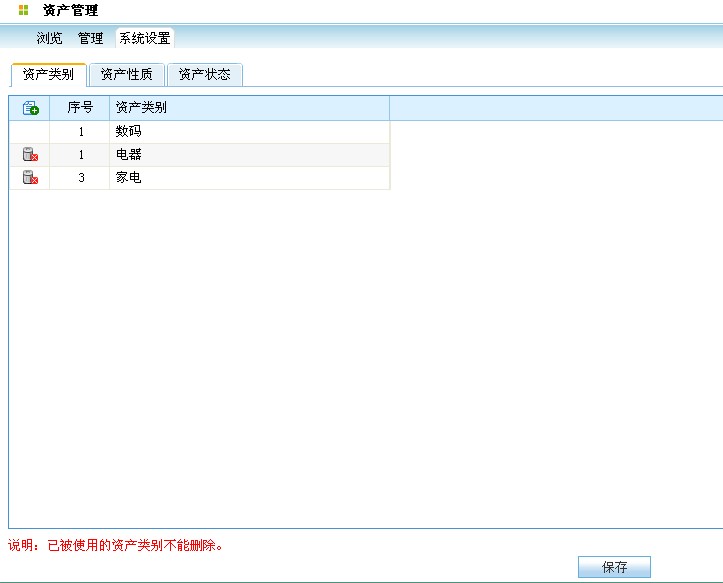
Task: Open the 管理 menu
Action: tap(91, 38)
